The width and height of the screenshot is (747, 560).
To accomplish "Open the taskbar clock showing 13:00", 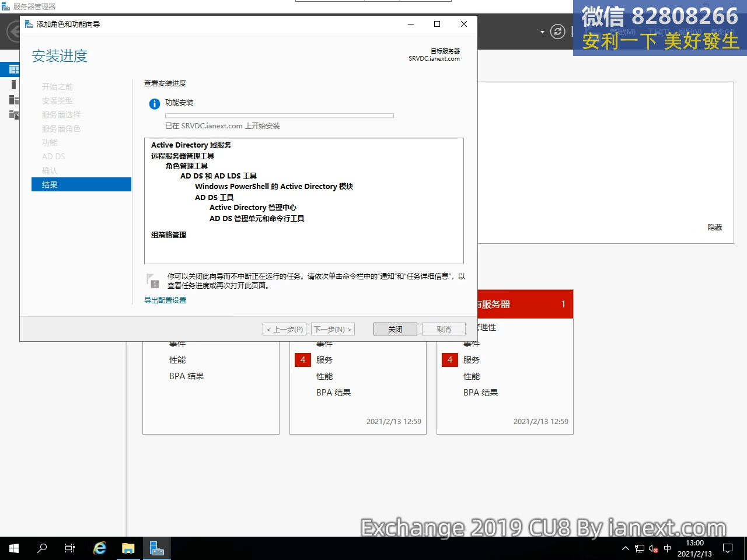I will 694,548.
